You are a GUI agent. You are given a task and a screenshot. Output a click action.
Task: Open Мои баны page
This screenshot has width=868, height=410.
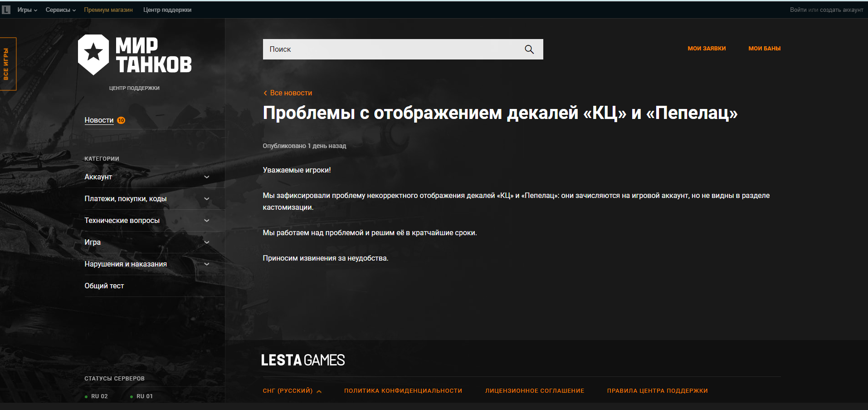[764, 49]
